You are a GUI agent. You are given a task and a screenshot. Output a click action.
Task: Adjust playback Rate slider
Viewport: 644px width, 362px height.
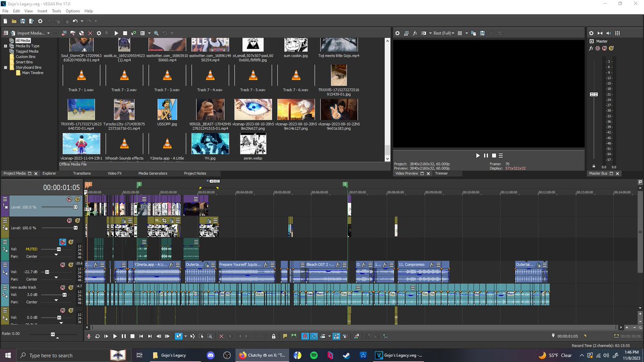click(53, 334)
